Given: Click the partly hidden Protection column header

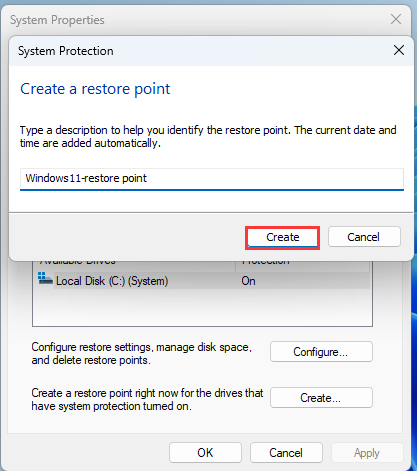Looking at the screenshot, I should point(265,262).
